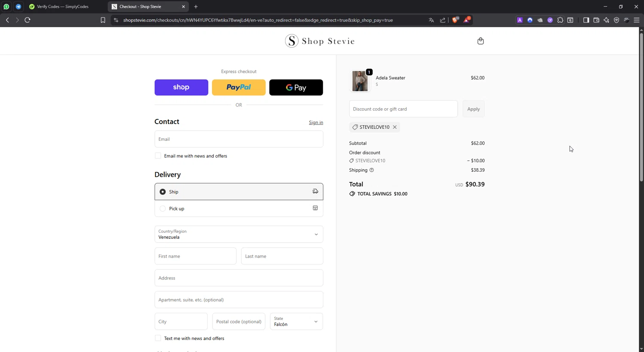The width and height of the screenshot is (644, 352).
Task: Open the tab search icon in toolbar
Action: point(571,20)
